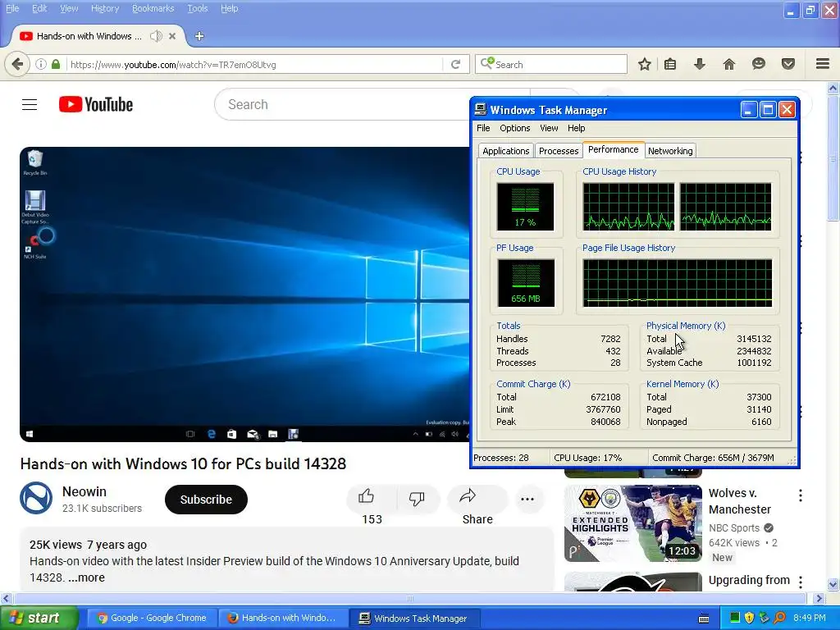This screenshot has height=630, width=840.
Task: Click horizontal scrollbar right arrow
Action: (x=819, y=598)
